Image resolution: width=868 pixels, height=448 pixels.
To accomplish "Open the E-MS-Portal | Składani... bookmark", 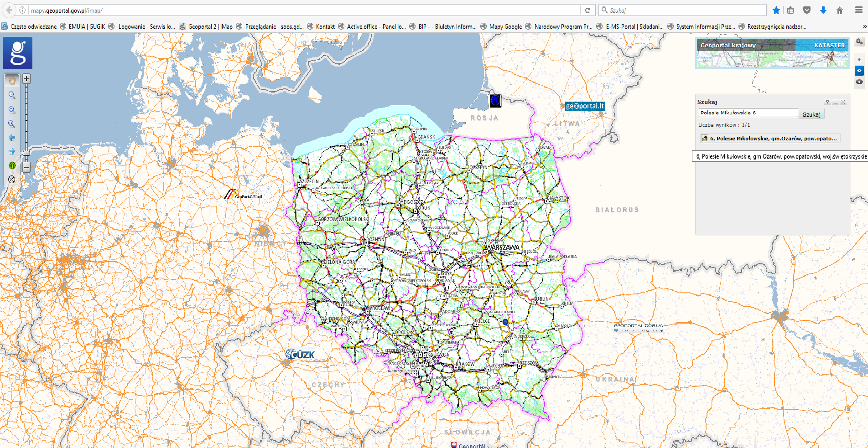I will click(x=630, y=26).
